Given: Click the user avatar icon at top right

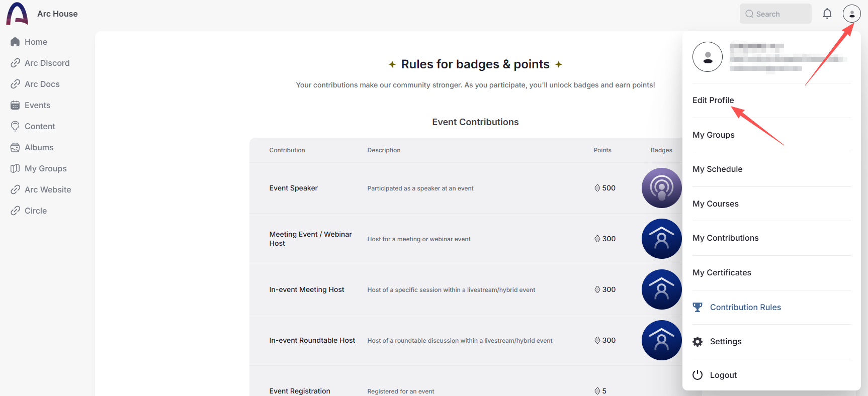Looking at the screenshot, I should 852,14.
